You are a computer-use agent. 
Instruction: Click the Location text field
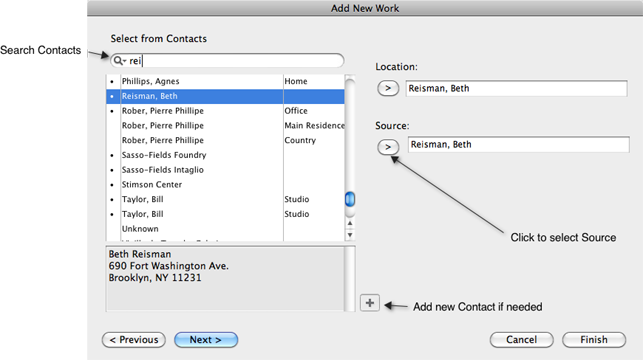click(516, 88)
